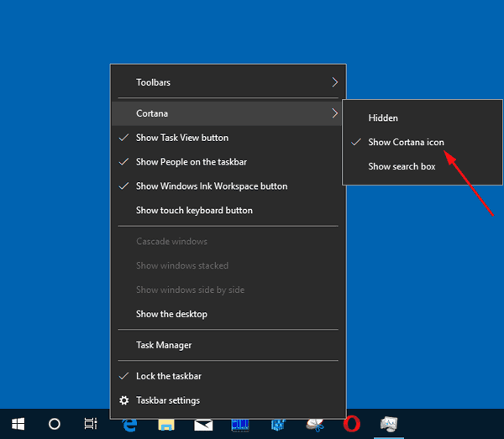Image resolution: width=504 pixels, height=439 pixels.
Task: Click the active monitor app taskbar icon
Action: point(389,424)
